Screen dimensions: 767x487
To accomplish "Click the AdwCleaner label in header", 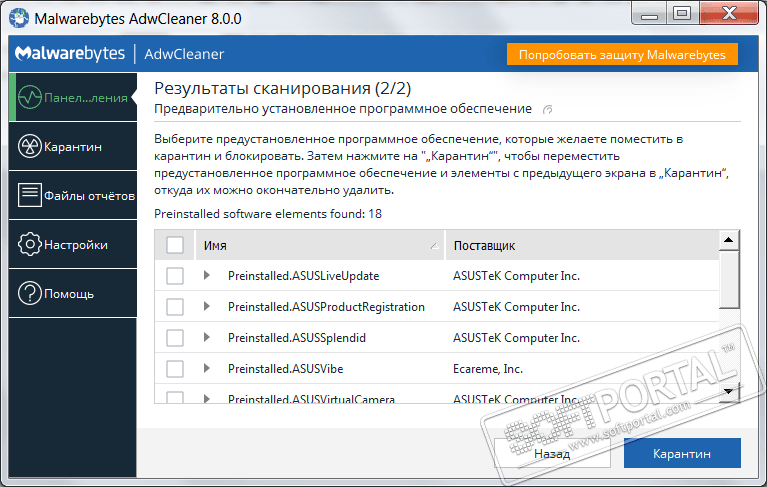I will tap(184, 54).
